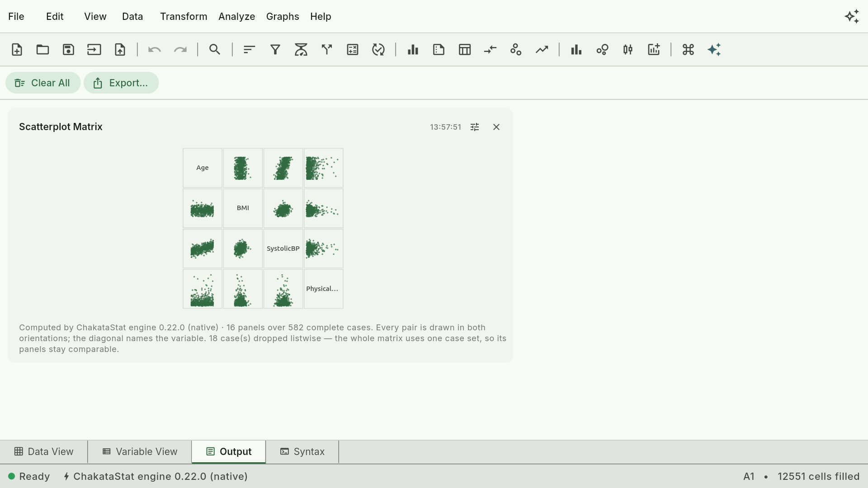Click the regression trend-line icon
868x488 pixels.
(542, 50)
